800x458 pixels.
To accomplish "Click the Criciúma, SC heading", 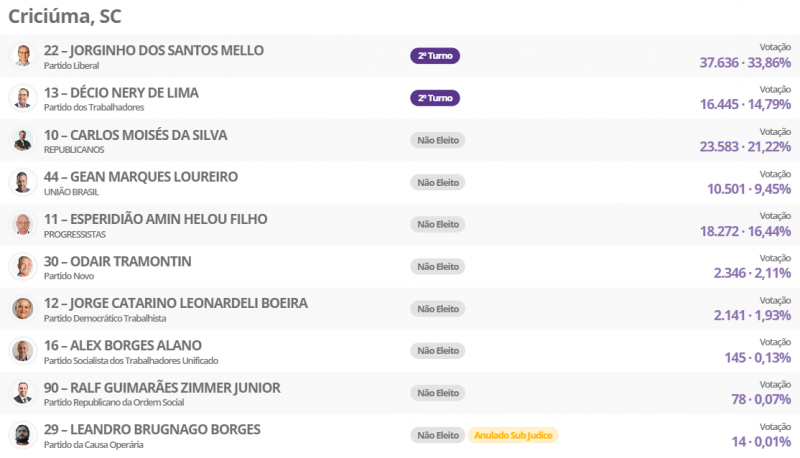I will tap(65, 16).
